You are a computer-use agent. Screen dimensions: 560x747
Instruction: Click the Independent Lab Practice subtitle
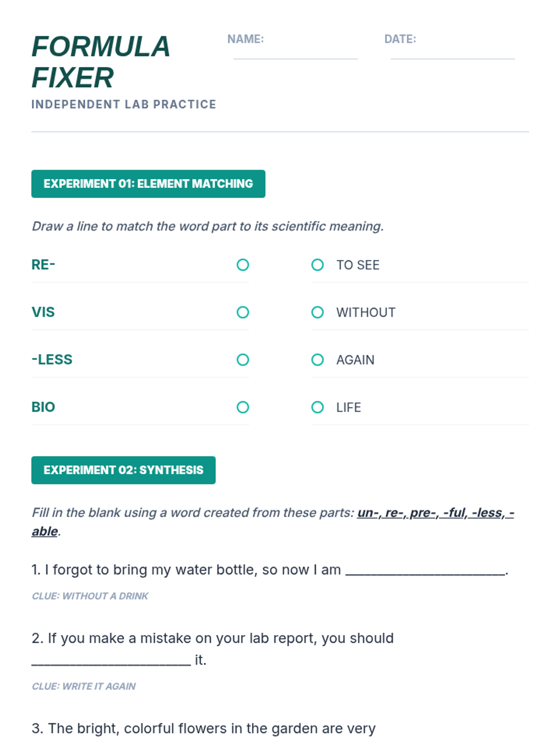coord(124,105)
